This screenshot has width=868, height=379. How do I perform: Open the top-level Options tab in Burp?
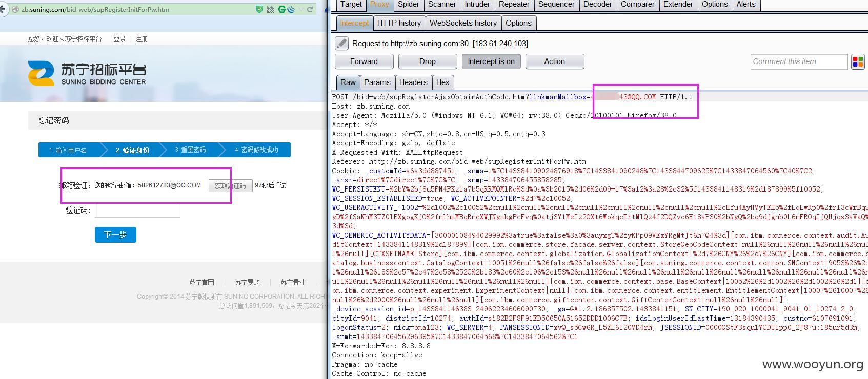pos(715,5)
